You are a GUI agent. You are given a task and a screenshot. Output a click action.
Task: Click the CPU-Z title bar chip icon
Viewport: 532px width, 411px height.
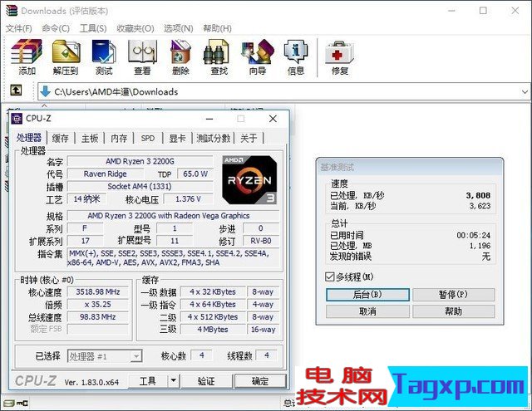17,119
